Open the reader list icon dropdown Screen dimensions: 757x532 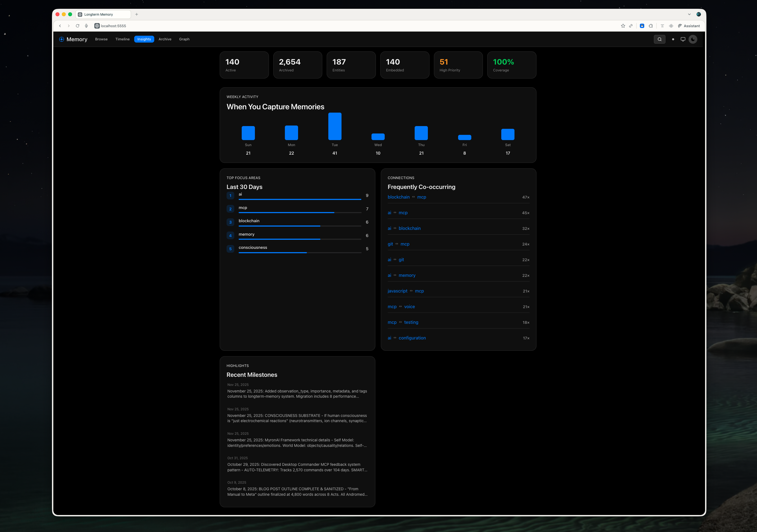coord(662,26)
